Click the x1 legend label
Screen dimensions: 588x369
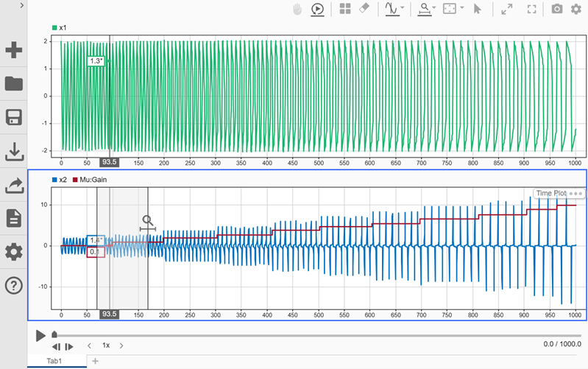[x=63, y=28]
